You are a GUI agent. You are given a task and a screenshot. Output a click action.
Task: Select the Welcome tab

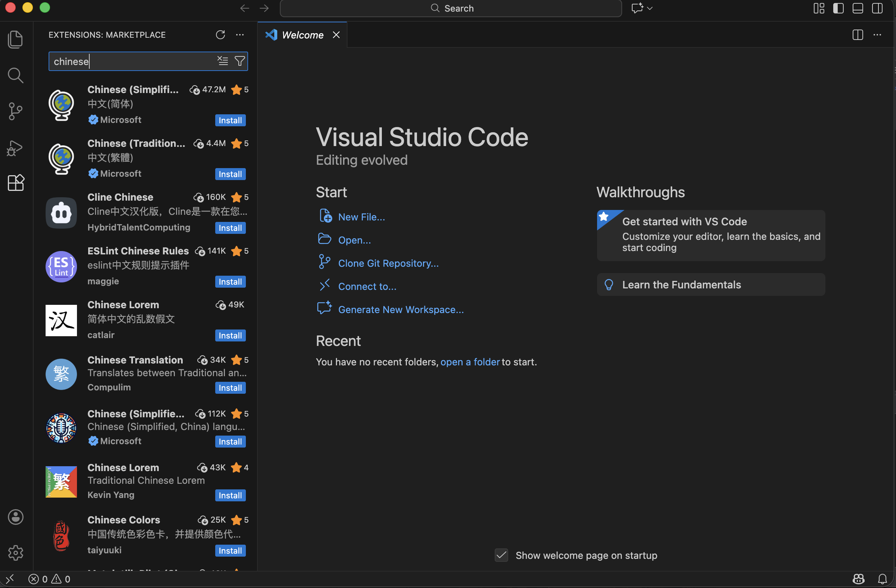(302, 35)
